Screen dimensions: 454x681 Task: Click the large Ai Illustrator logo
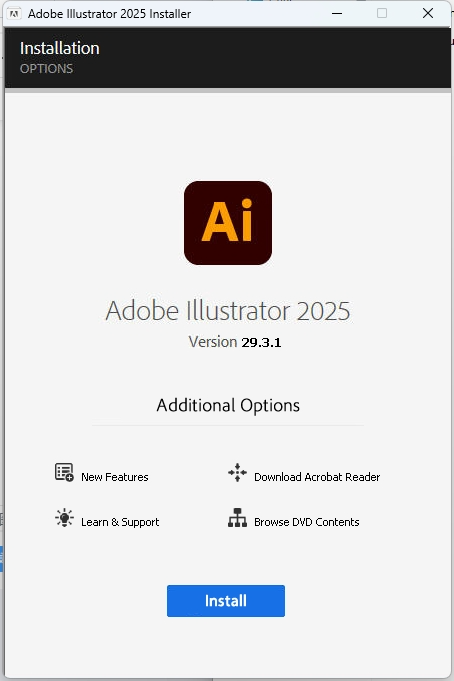(228, 223)
